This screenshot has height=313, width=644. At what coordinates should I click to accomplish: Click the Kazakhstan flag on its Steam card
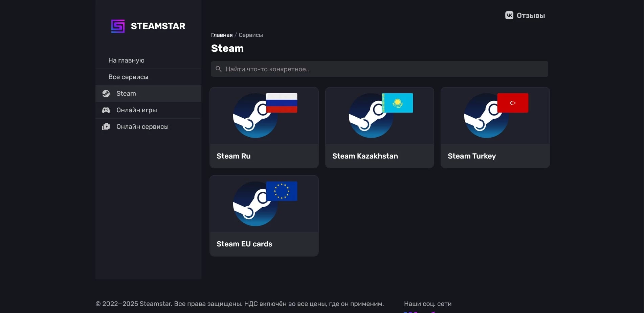(x=397, y=103)
